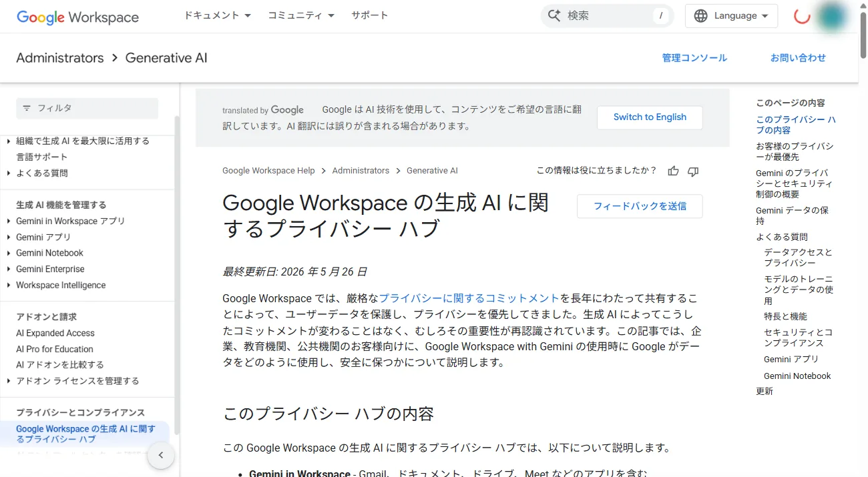
Task: Click the お問い合わせ link
Action: pyautogui.click(x=798, y=58)
